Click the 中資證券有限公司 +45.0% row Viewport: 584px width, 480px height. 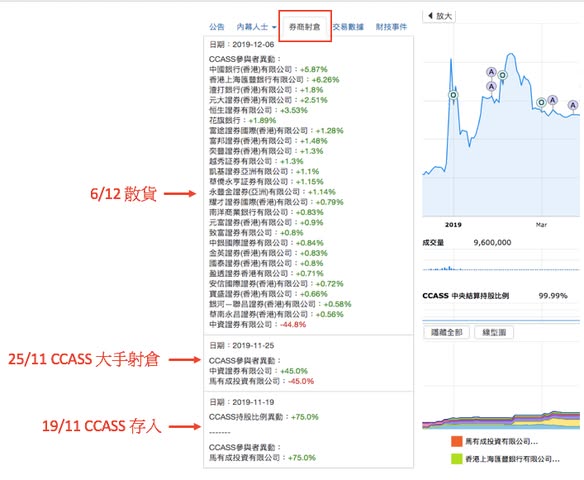pyautogui.click(x=258, y=371)
